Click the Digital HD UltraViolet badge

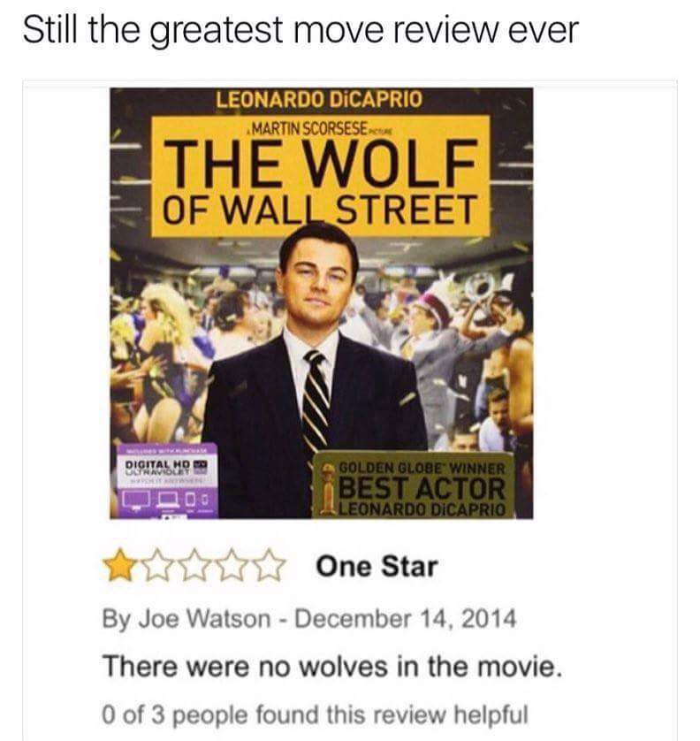pyautogui.click(x=167, y=481)
